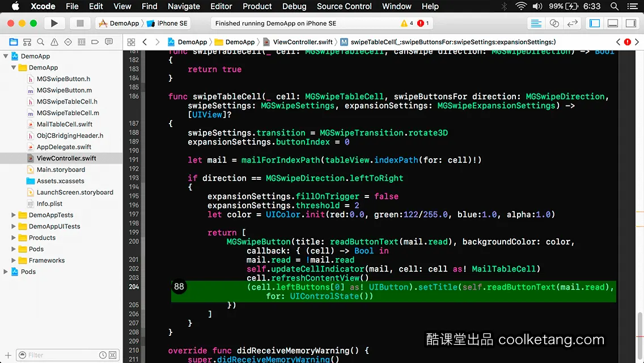The image size is (644, 363).
Task: Open the Apple menu
Action: (x=15, y=6)
